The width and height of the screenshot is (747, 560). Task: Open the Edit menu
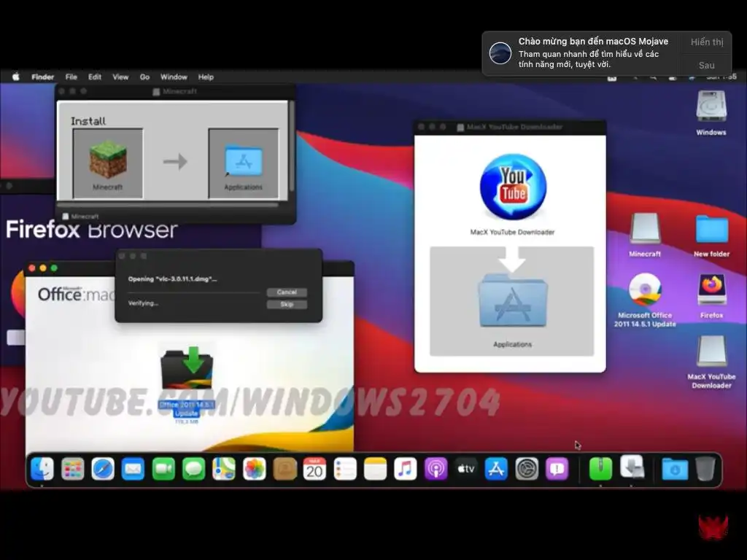95,77
